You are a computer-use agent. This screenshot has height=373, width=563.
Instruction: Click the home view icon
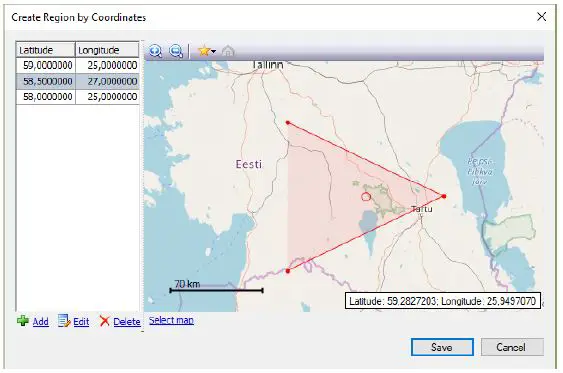(228, 51)
